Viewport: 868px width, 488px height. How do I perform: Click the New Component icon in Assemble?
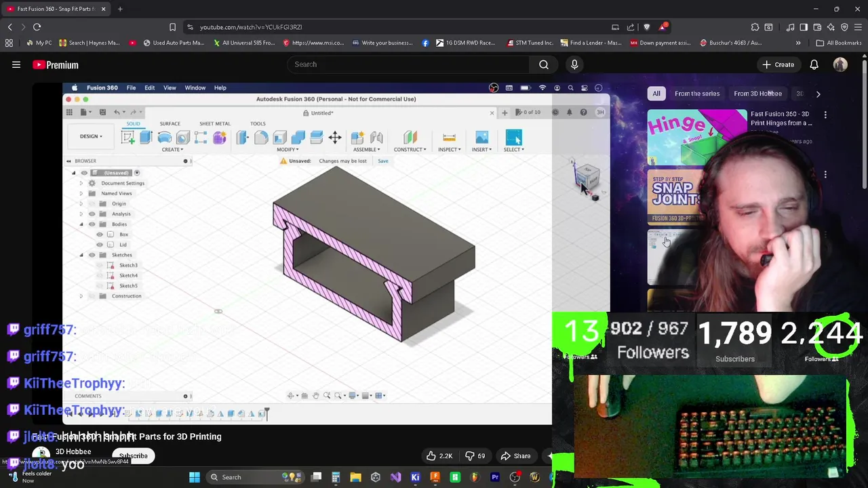coord(358,138)
